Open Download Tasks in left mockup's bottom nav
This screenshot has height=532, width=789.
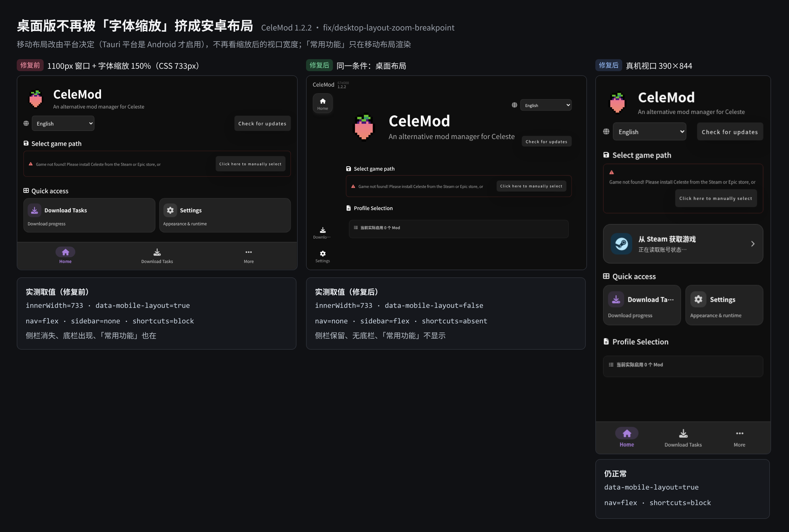point(157,256)
